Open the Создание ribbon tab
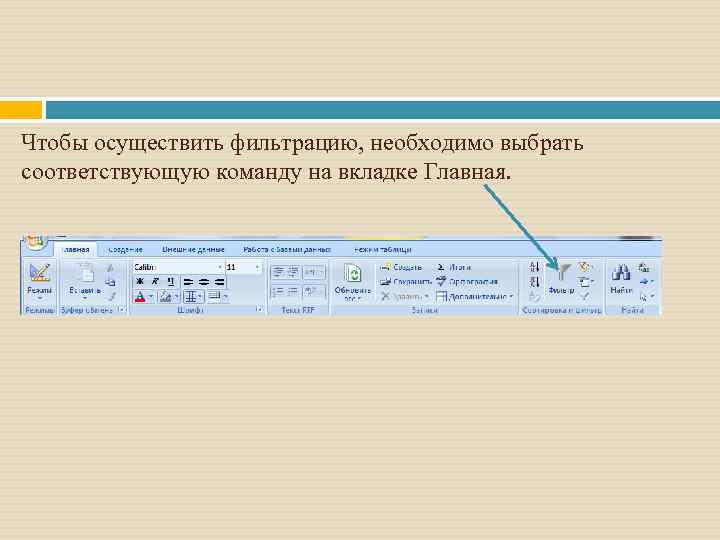This screenshot has width=720, height=540. (x=125, y=249)
